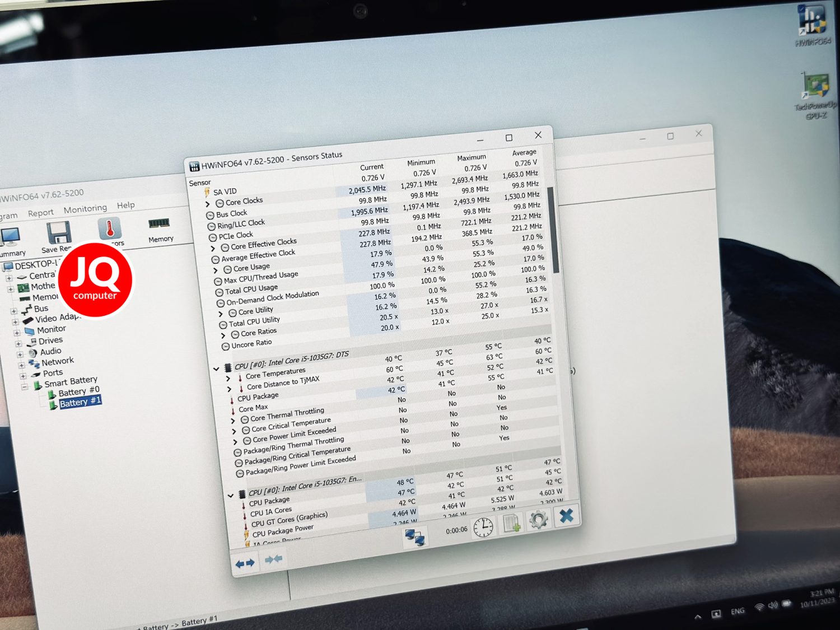840x630 pixels.
Task: Open Sensors via the thermometer icon
Action: (x=110, y=228)
